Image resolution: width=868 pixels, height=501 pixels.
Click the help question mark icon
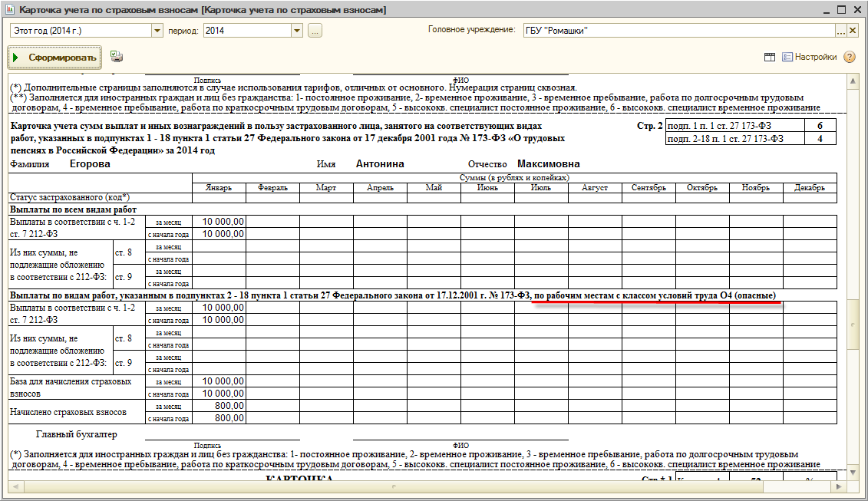[849, 57]
